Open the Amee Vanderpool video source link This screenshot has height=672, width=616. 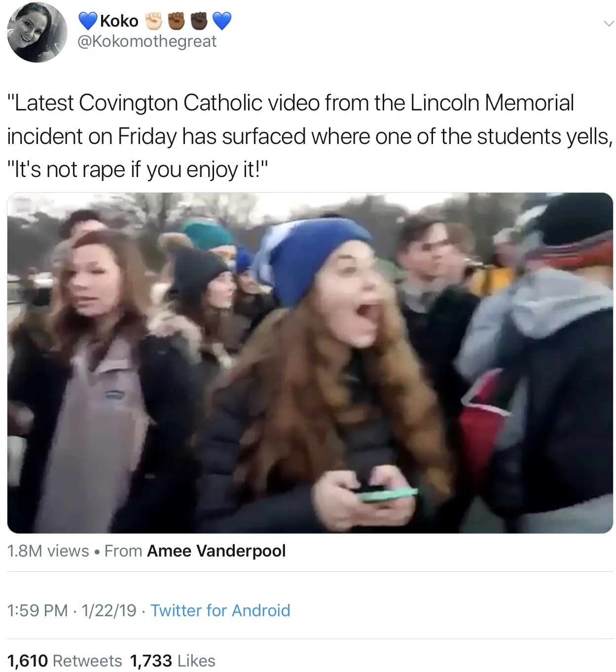click(x=216, y=551)
